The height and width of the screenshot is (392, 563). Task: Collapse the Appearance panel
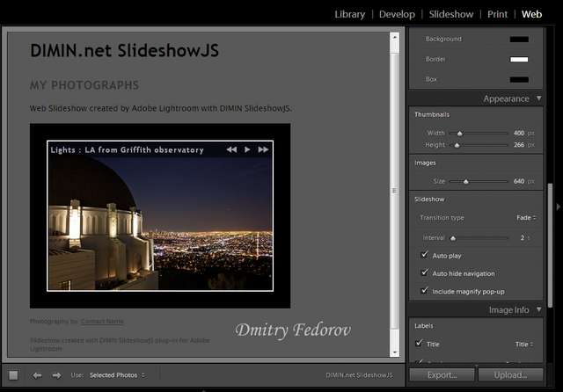539,98
